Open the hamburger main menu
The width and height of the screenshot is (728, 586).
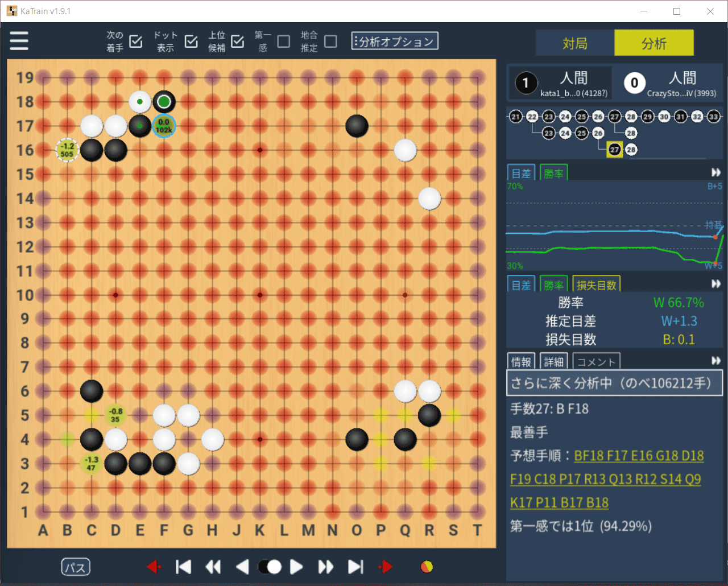[19, 41]
